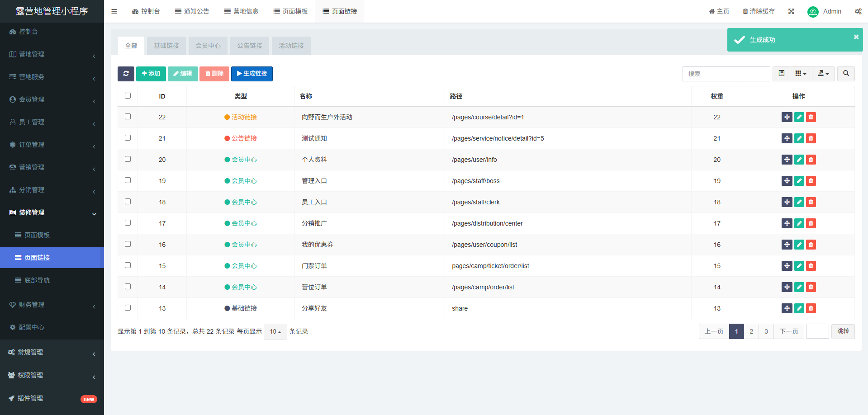Viewport: 868px width, 415px height.
Task: Collapse 装修管理 sidebar menu
Action: coord(52,212)
